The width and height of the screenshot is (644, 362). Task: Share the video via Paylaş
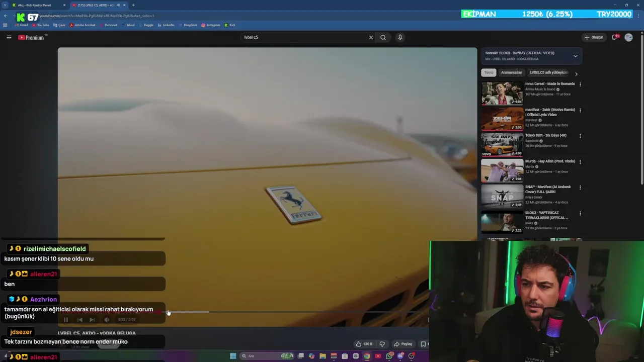(403, 344)
